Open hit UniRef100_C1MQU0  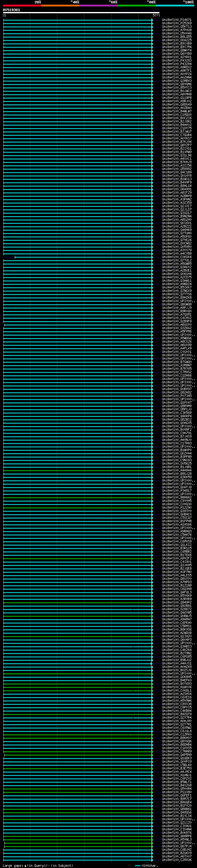tap(176, 115)
